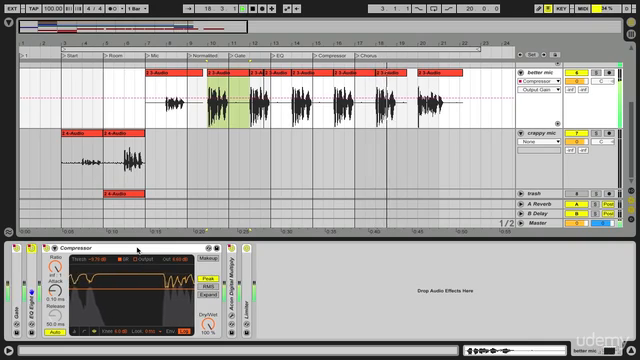Image resolution: width=640 pixels, height=360 pixels.
Task: Toggle the Follow playback arrow button
Action: (188, 9)
